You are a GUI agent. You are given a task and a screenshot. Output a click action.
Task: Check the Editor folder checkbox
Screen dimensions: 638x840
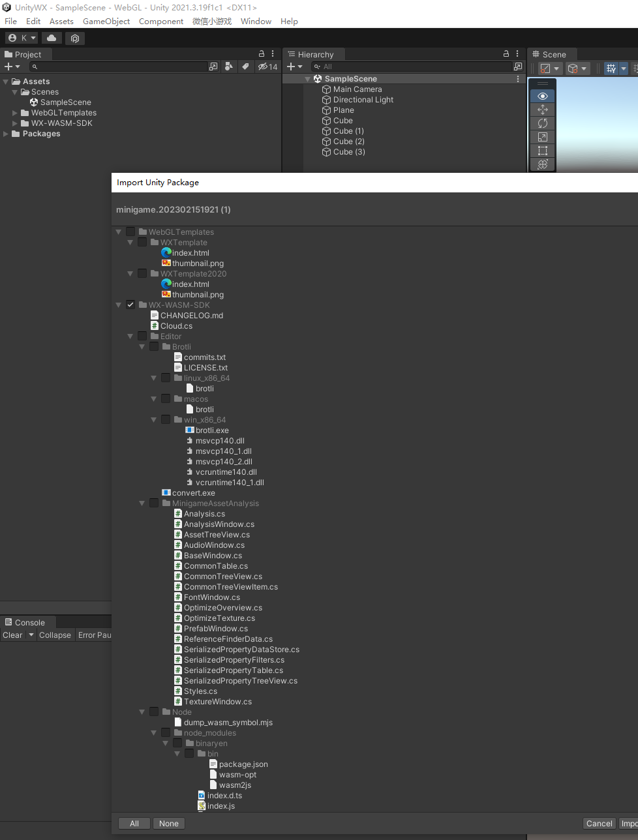[142, 336]
